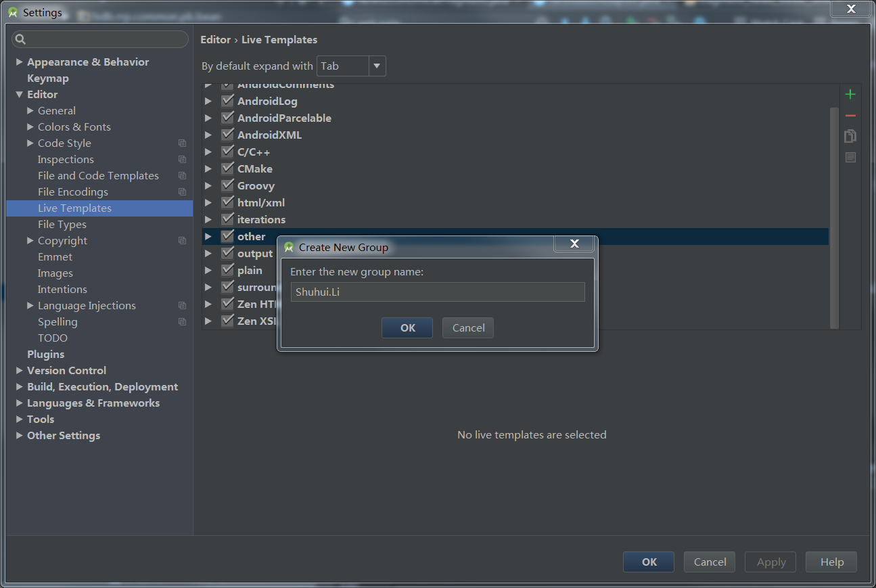The image size is (876, 588).
Task: Click Android Studio icon in Settings title bar
Action: click(x=13, y=12)
